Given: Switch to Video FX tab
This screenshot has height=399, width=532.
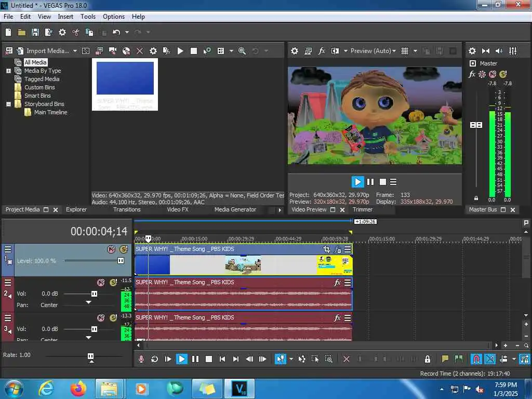Looking at the screenshot, I should click(178, 210).
